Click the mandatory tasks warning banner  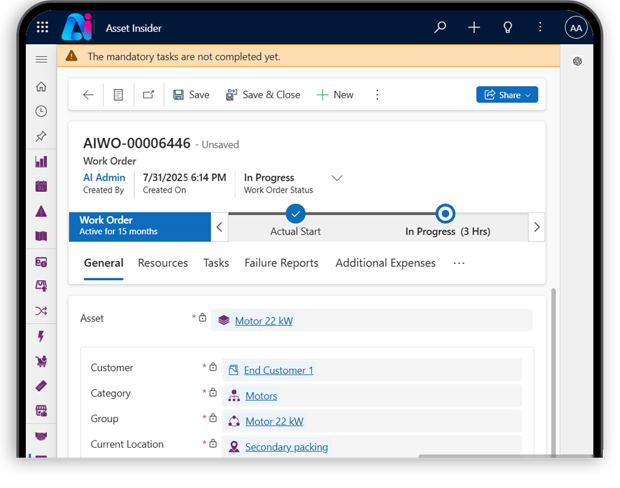click(308, 57)
